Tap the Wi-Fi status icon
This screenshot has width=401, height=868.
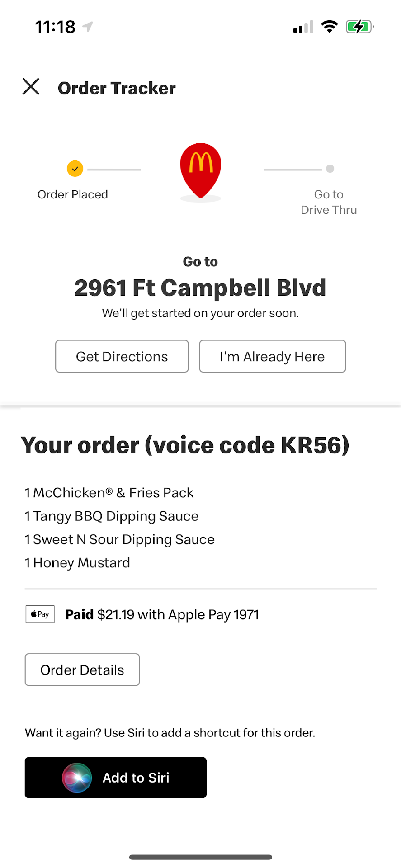[x=330, y=27]
